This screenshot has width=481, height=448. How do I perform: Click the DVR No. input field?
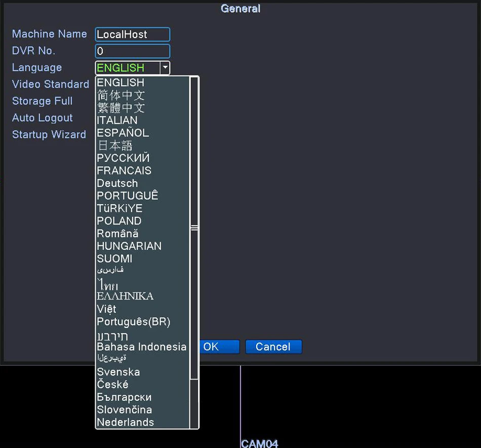133,51
